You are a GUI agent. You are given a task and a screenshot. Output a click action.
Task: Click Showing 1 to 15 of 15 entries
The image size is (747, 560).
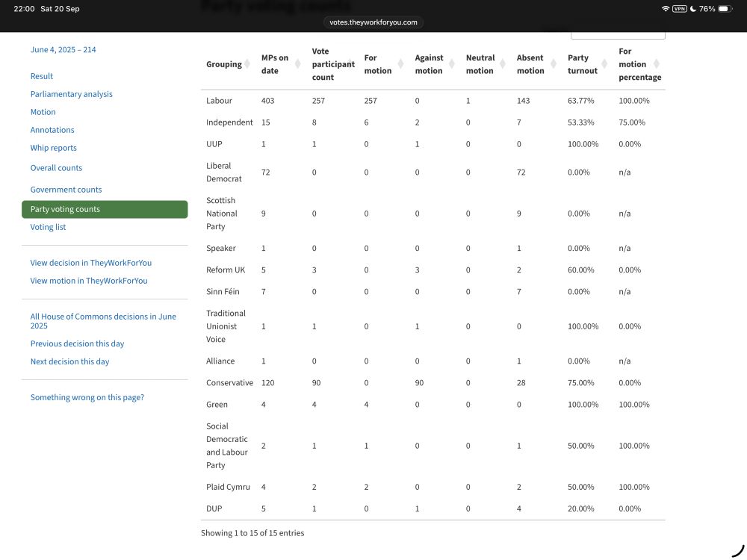click(x=252, y=533)
